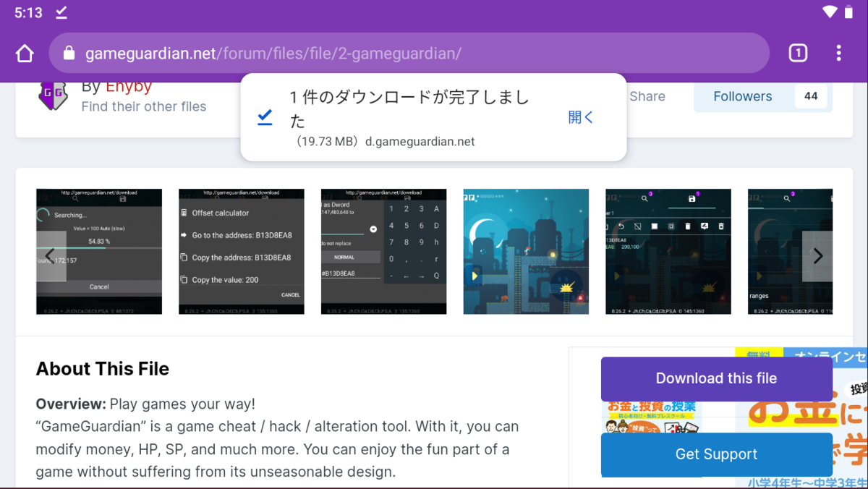
Task: Tap the 5:13 clock in status bar
Action: pyautogui.click(x=28, y=13)
